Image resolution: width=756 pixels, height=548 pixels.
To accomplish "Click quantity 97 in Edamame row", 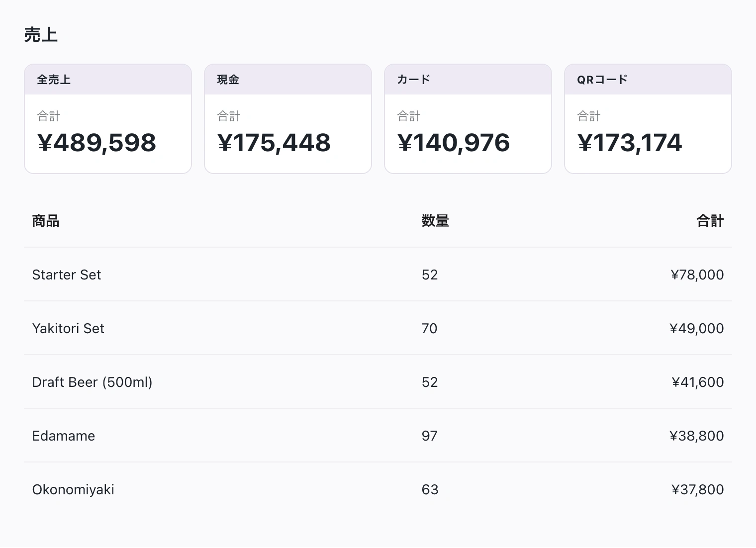I will (430, 436).
